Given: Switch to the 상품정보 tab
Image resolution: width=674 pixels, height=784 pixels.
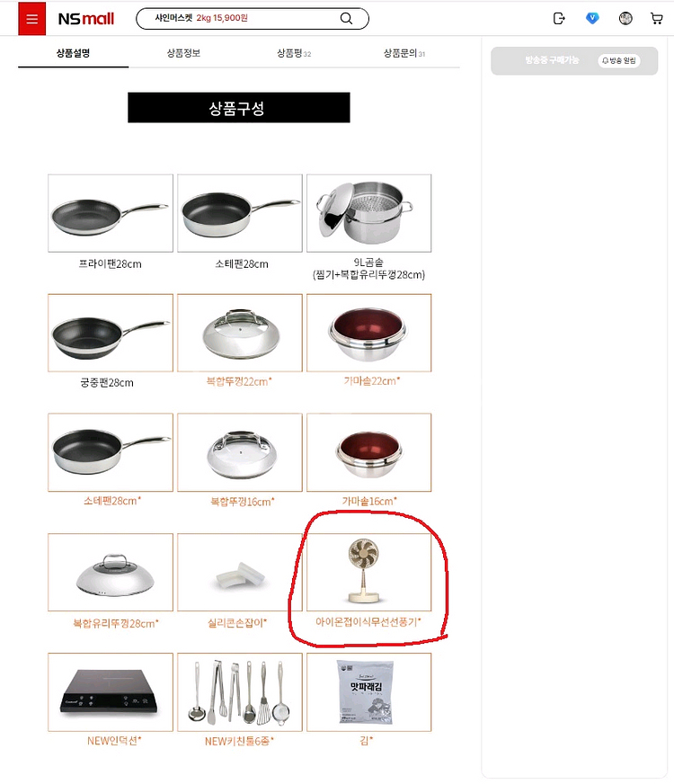Looking at the screenshot, I should coord(183,53).
